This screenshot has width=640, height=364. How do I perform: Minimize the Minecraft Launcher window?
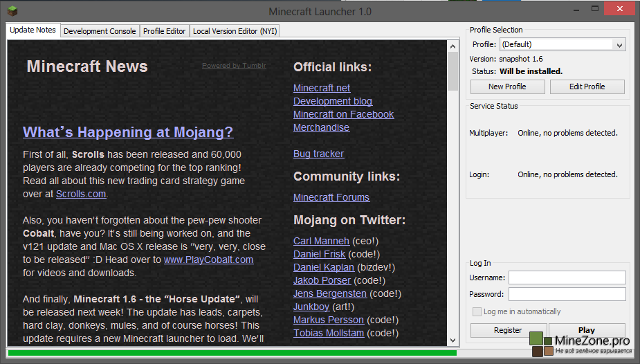coord(556,10)
